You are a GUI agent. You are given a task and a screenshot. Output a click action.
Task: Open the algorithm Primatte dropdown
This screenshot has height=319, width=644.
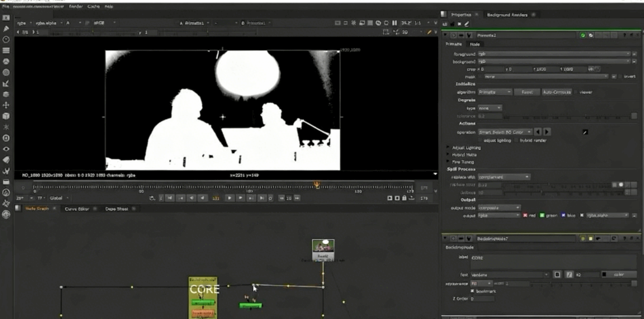(x=495, y=92)
